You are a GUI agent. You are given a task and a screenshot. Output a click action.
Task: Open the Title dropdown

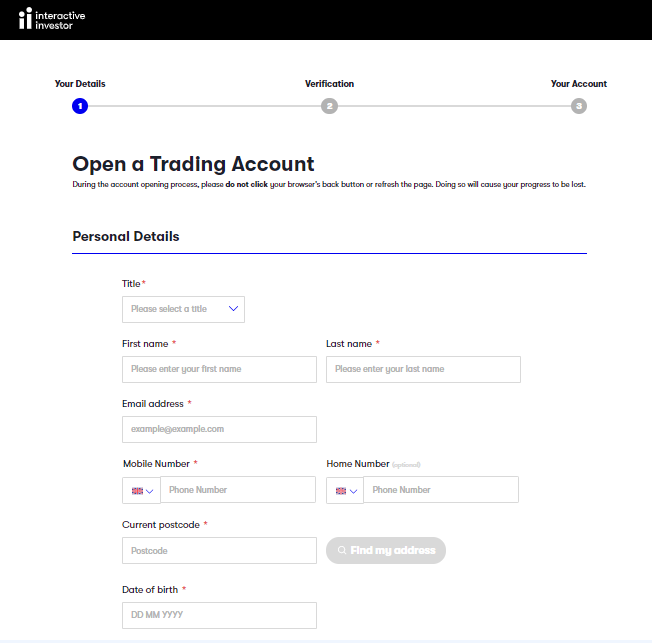coord(183,309)
